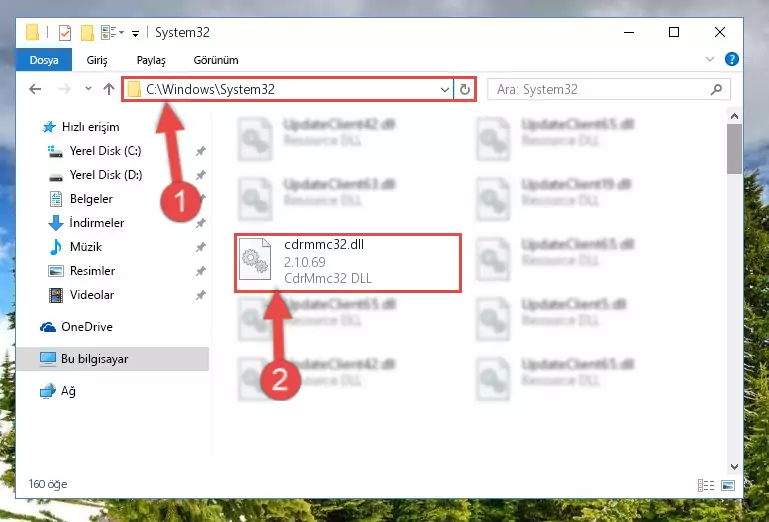Switch to the Paylaş ribbon tab
The width and height of the screenshot is (769, 522).
point(151,60)
